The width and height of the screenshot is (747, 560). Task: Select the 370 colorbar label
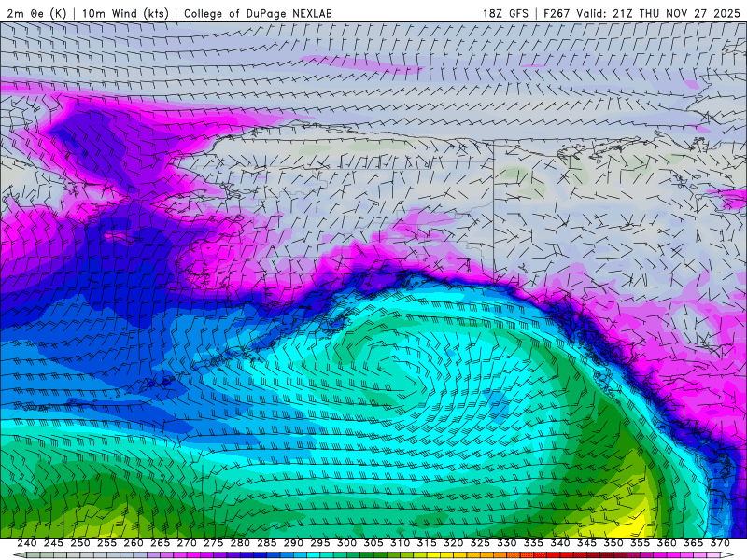click(x=720, y=543)
